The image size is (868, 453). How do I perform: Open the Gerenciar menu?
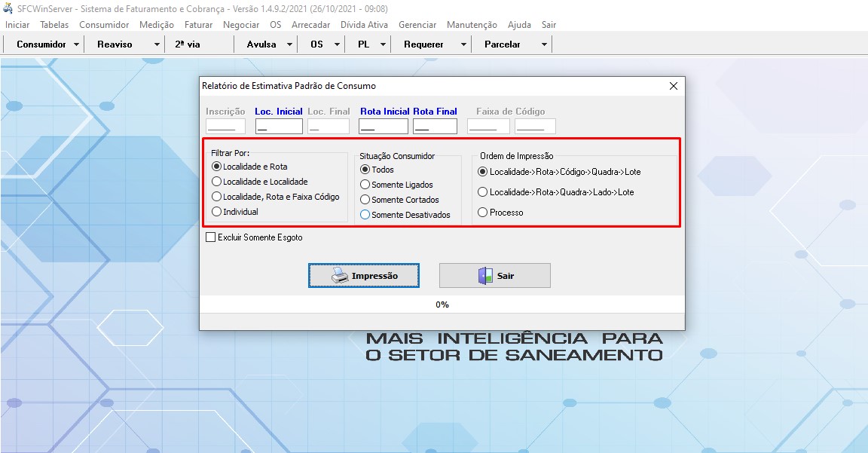[x=417, y=25]
